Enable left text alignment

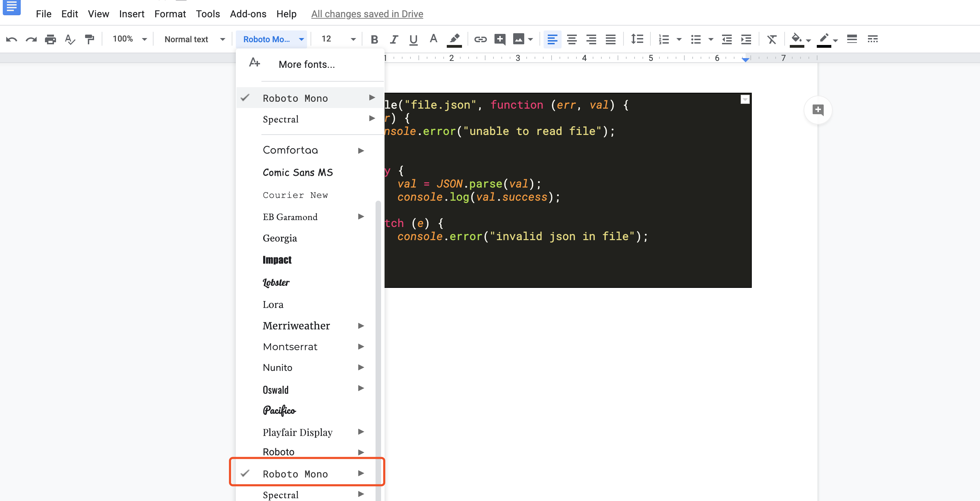point(552,39)
